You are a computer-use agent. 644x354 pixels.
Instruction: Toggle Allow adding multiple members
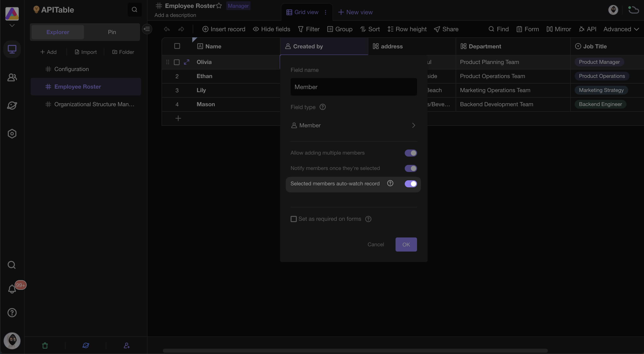coord(410,153)
